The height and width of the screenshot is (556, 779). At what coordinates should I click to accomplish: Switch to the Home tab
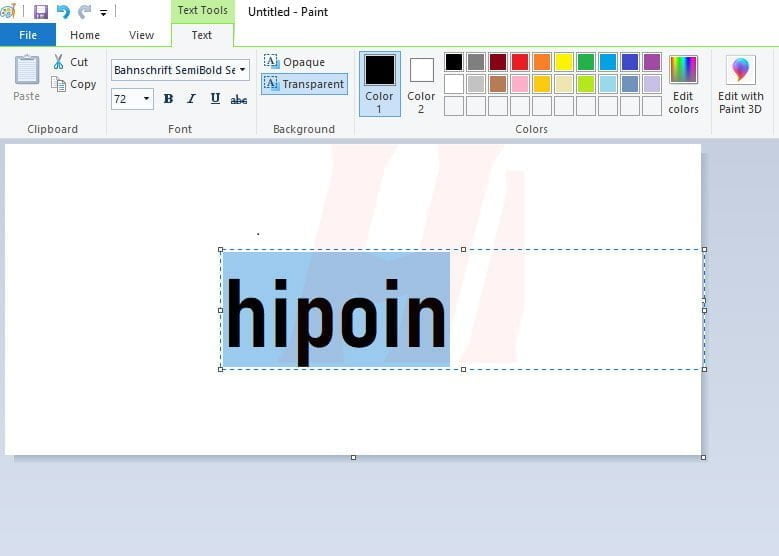(x=85, y=35)
